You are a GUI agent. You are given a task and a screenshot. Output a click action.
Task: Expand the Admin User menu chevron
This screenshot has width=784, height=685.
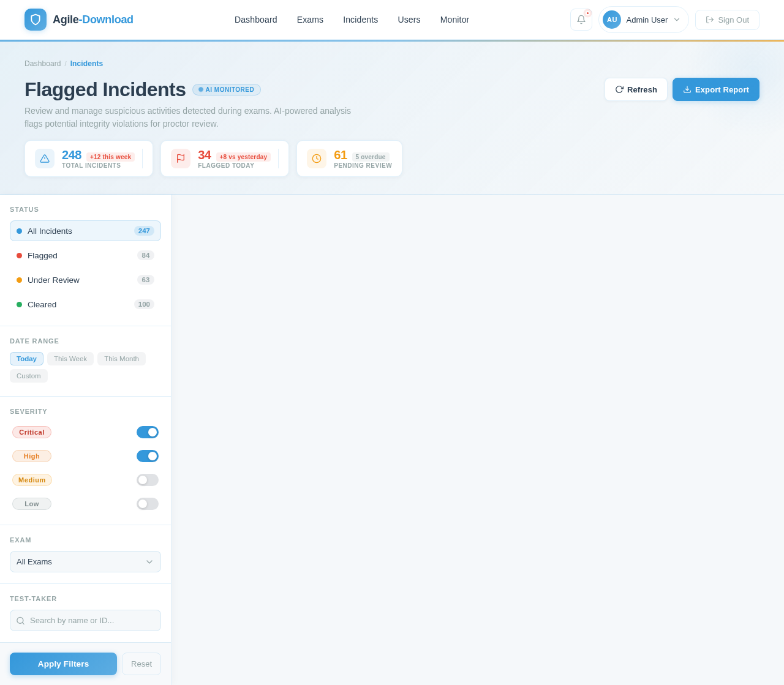pos(677,20)
